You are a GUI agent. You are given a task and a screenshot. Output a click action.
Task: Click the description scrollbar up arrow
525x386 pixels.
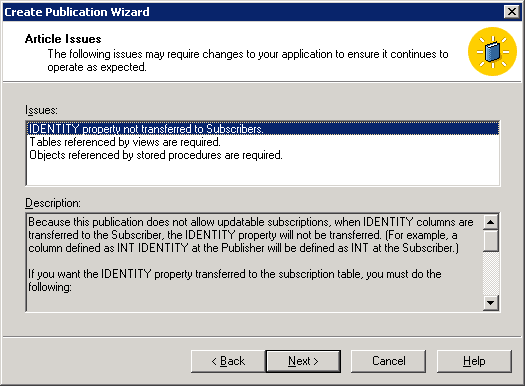[x=491, y=222]
